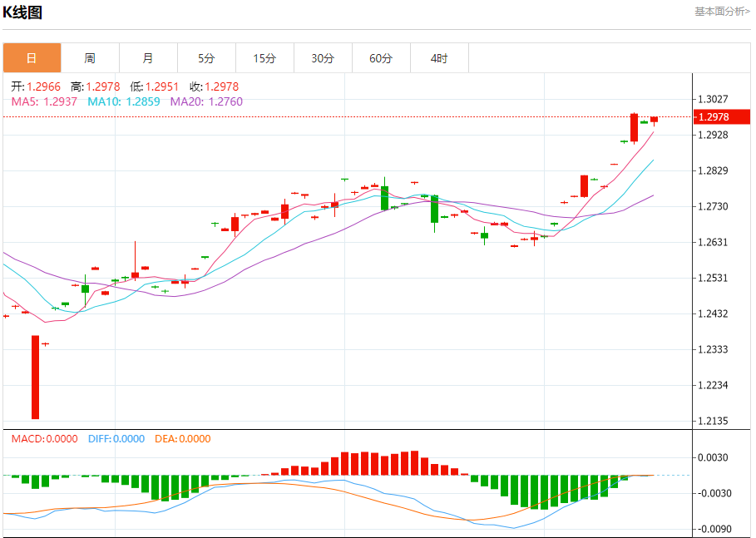The image size is (756, 538).
Task: Click the 1.2135 price axis label
Action: [x=713, y=421]
